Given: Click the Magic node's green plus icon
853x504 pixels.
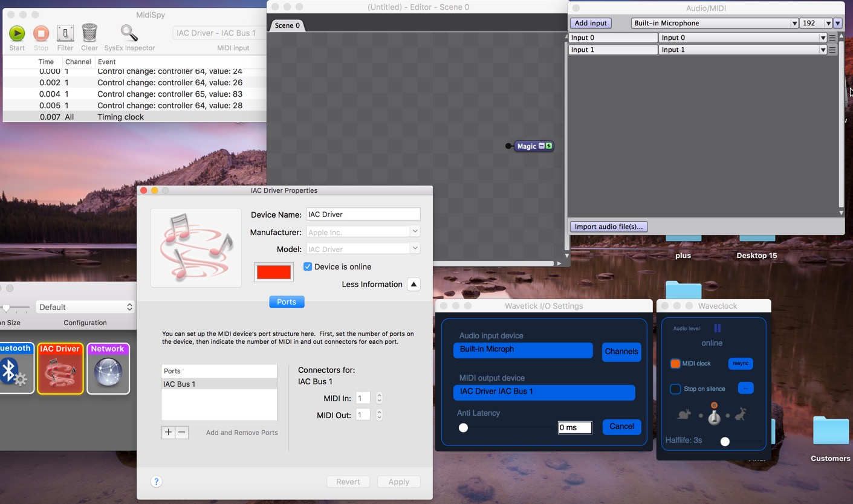Looking at the screenshot, I should 548,146.
